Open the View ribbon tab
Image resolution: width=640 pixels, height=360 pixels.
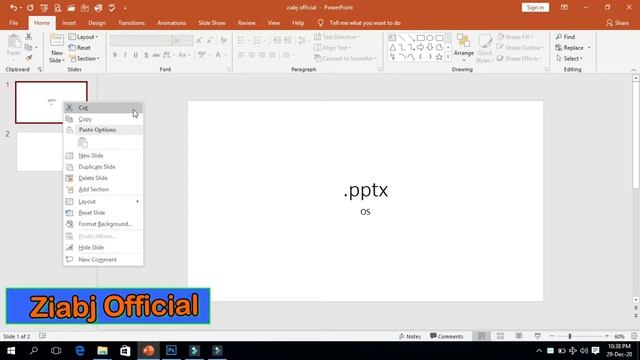tap(273, 23)
